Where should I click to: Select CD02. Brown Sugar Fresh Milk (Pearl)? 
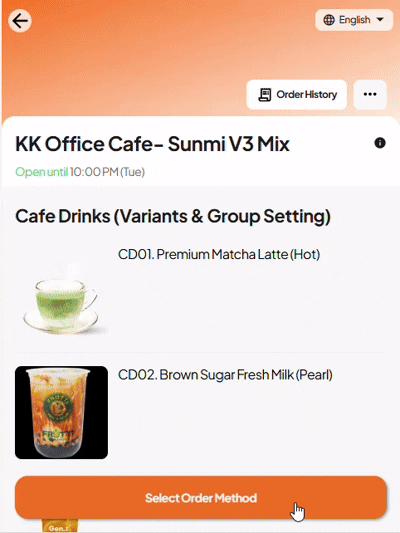click(x=225, y=375)
